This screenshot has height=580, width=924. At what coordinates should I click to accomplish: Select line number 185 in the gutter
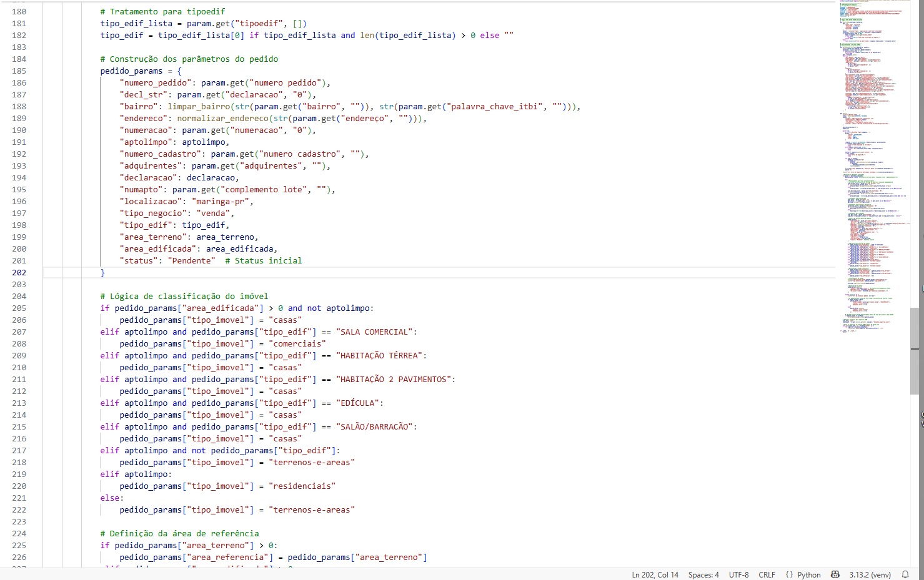point(19,71)
